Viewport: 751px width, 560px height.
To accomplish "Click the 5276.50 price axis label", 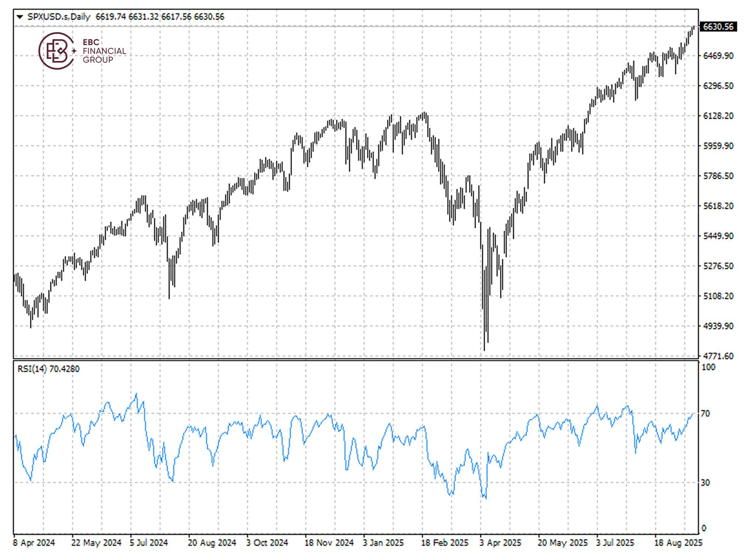I will coord(718,266).
